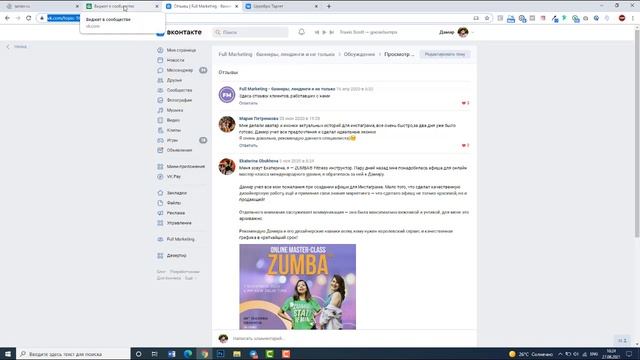The width and height of the screenshot is (640, 360).
Task: Switch to the first browser tab
Action: click(41, 6)
